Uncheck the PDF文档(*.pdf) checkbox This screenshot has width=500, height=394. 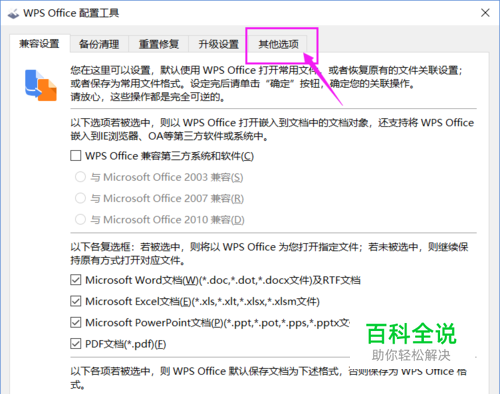coord(76,344)
